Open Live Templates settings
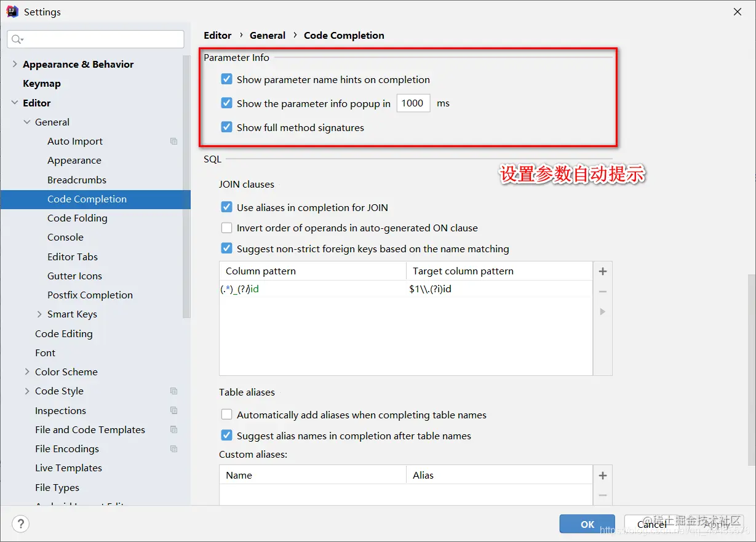Image resolution: width=756 pixels, height=542 pixels. pyautogui.click(x=68, y=468)
